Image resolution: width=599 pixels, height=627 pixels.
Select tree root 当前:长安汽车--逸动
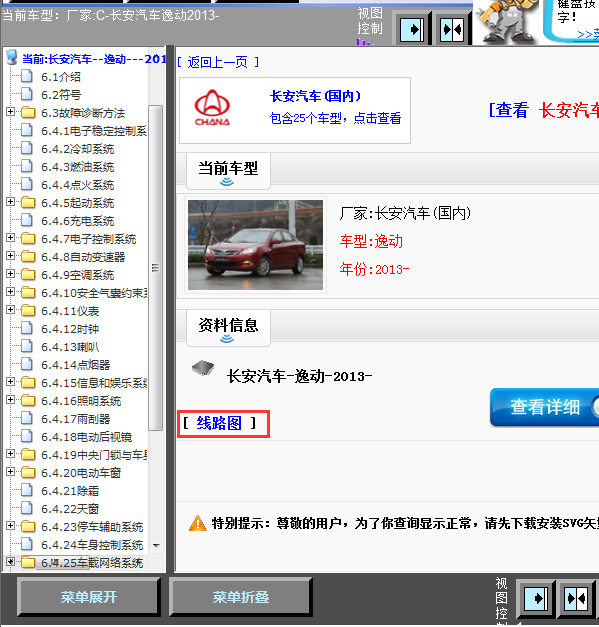94,59
